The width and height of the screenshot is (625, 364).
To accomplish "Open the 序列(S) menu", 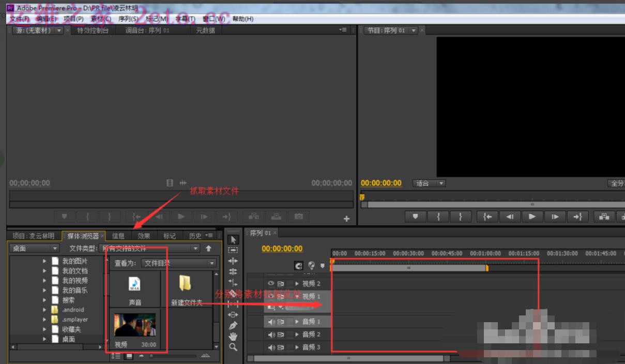I will coord(128,19).
